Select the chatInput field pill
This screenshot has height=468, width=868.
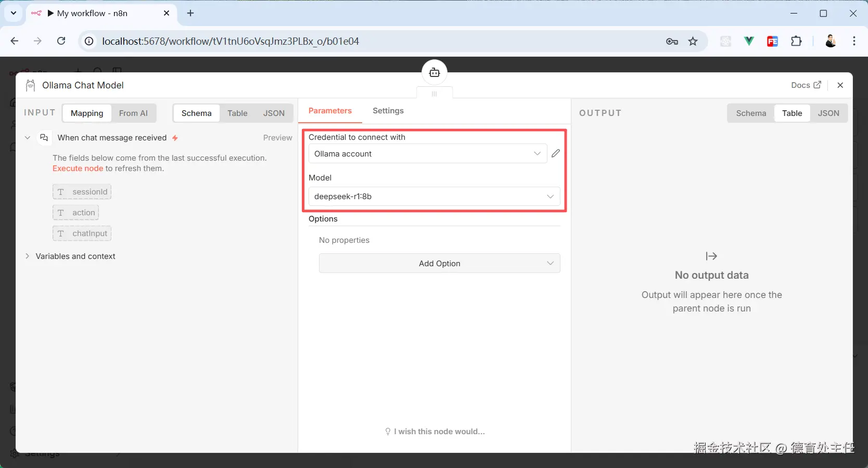click(x=82, y=233)
